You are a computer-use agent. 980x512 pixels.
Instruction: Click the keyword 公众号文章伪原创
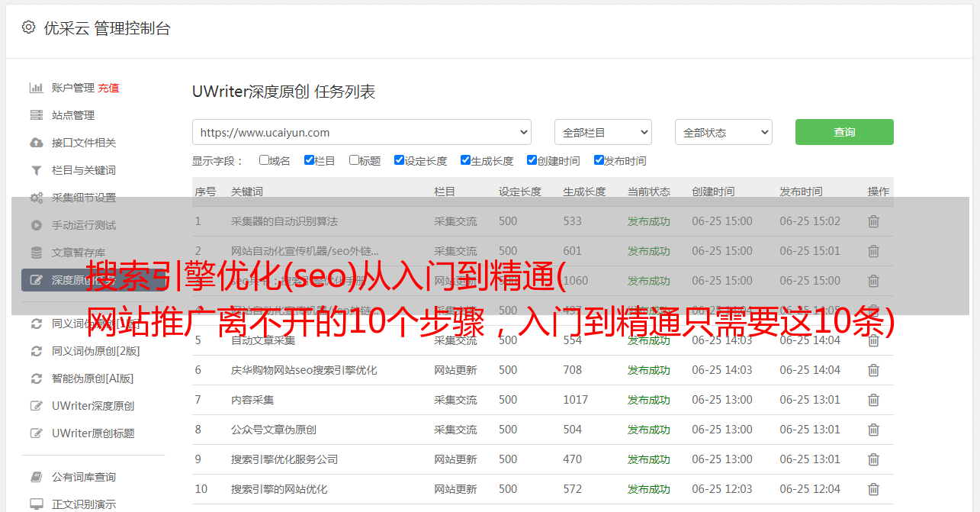click(x=274, y=430)
